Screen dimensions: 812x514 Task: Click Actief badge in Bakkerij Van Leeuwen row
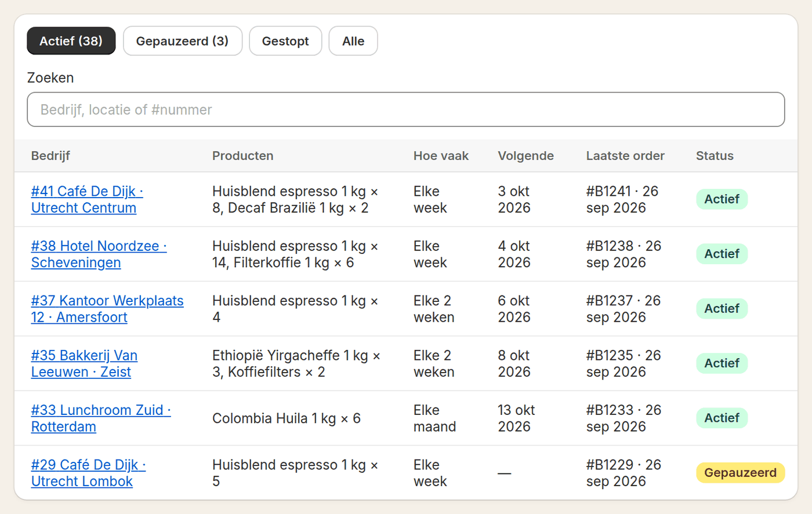pos(722,363)
